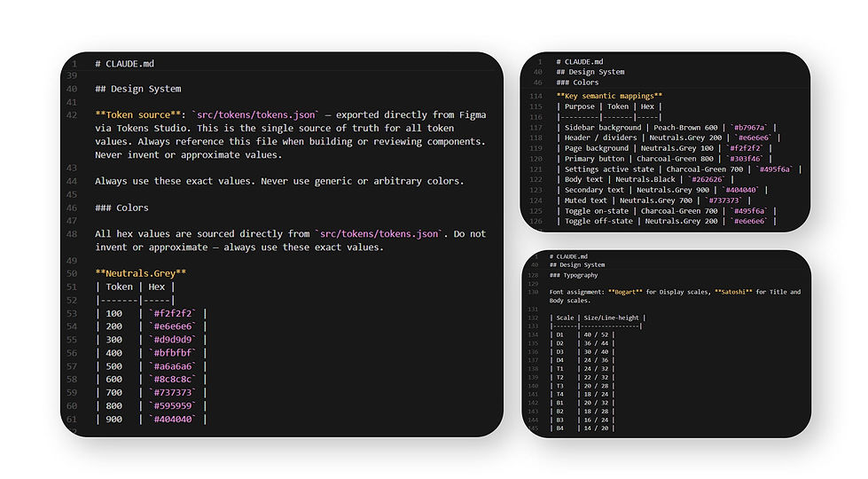Click the tokens.json path on line 42
This screenshot has height=479, width=868.
257,114
